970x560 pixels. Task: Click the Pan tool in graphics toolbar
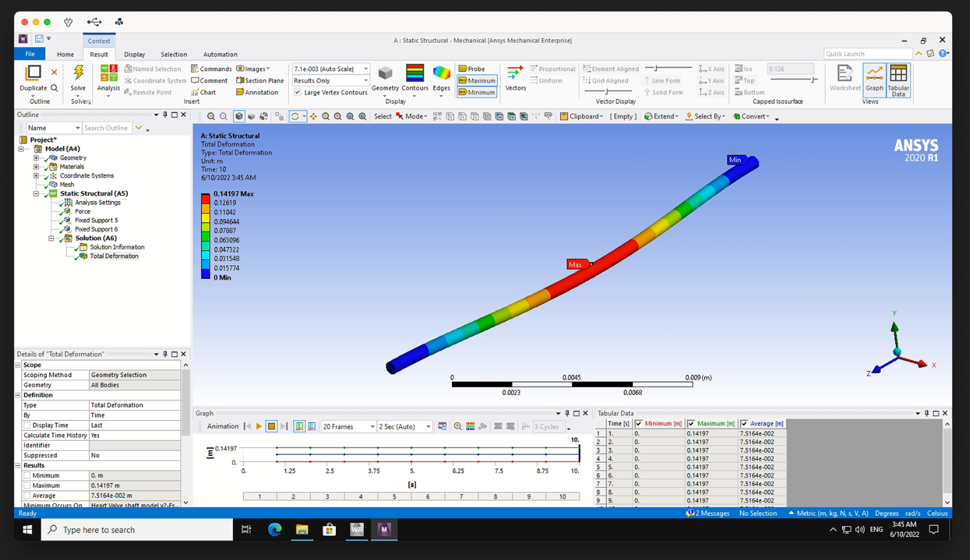pyautogui.click(x=313, y=116)
